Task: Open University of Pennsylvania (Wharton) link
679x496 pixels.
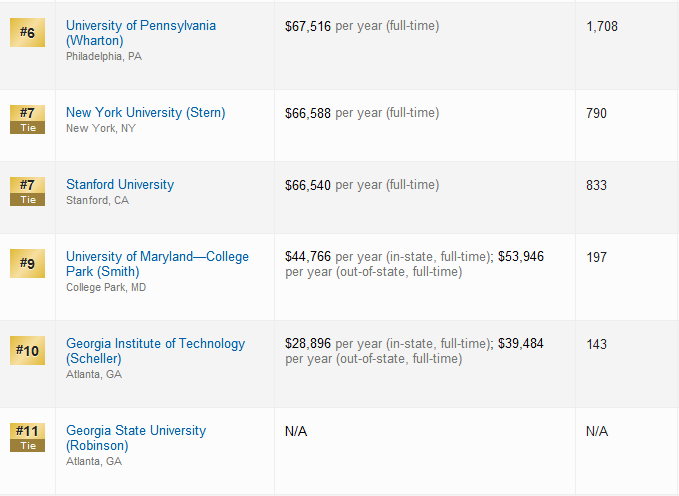Action: [x=141, y=33]
